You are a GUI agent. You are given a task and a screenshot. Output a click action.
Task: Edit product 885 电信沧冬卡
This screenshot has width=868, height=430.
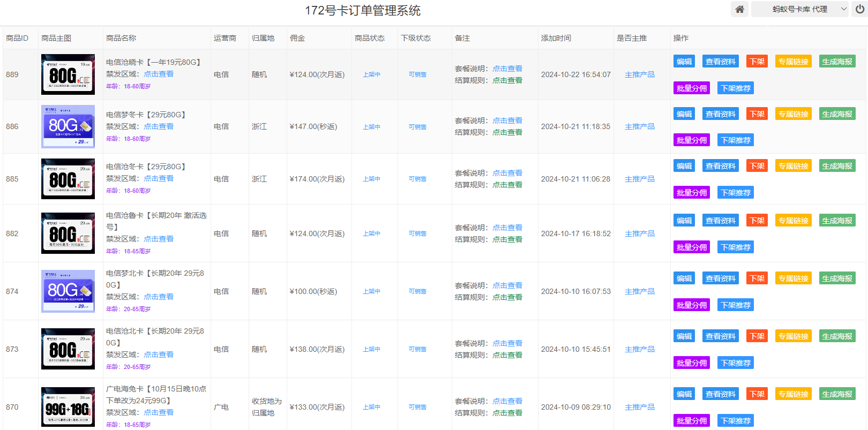coord(684,166)
